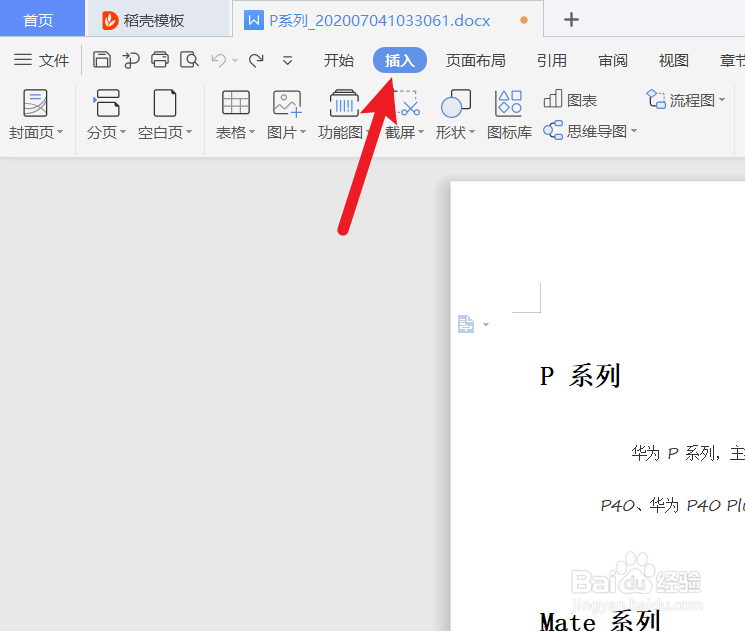
Task: Expand the 表格 dropdown arrow
Action: point(252,132)
